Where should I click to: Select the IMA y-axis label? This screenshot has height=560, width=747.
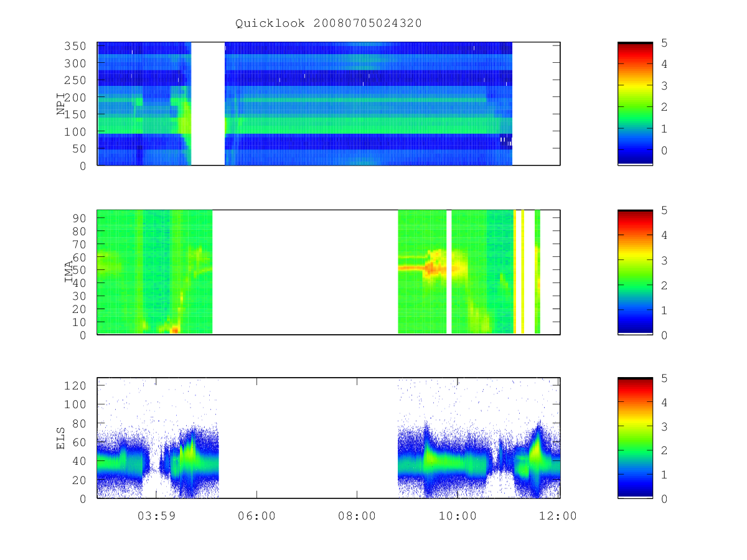point(68,272)
